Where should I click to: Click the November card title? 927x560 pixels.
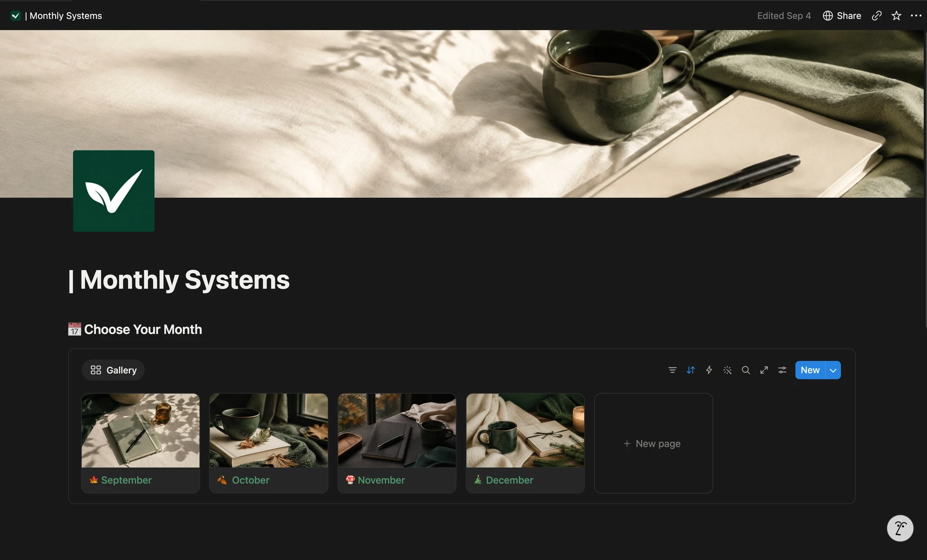(381, 480)
